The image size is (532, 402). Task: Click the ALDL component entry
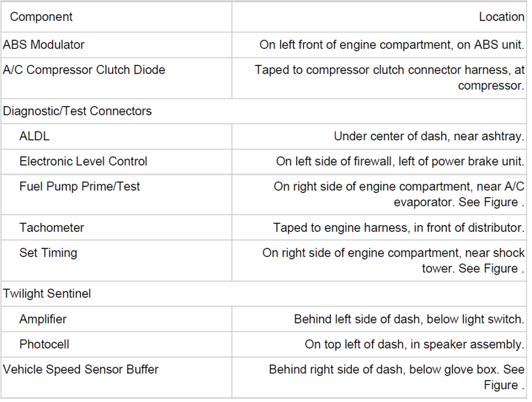point(34,136)
